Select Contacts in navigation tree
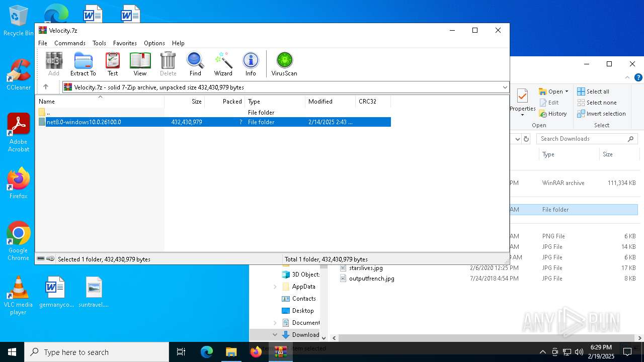 [x=299, y=299]
